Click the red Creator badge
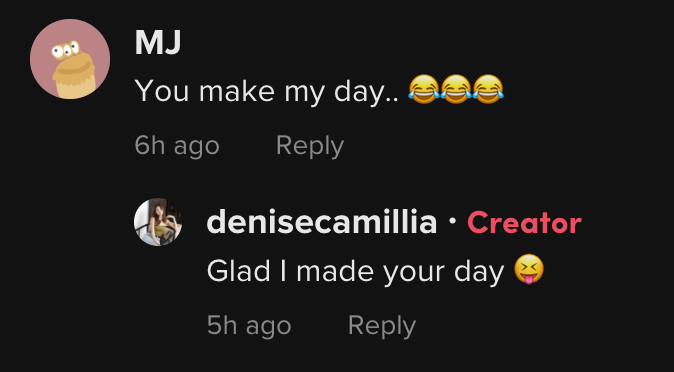This screenshot has height=372, width=674. 524,223
